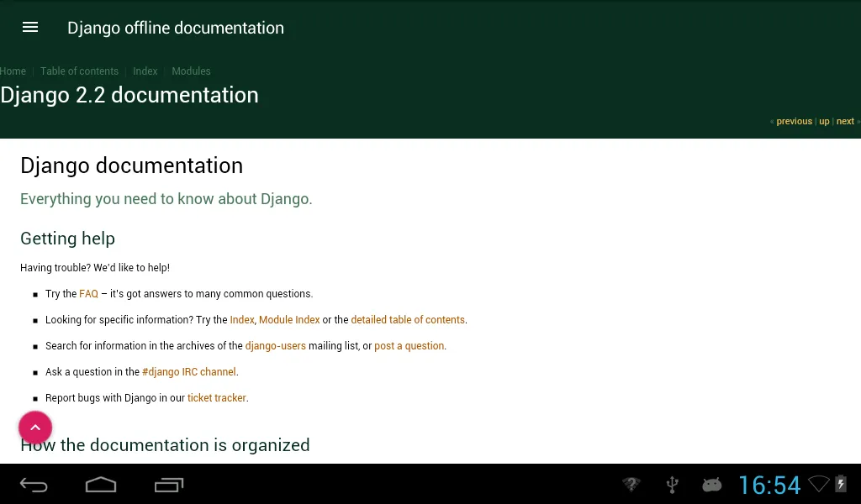The width and height of the screenshot is (861, 504).
Task: Open Table of contents nav link
Action: coord(79,71)
